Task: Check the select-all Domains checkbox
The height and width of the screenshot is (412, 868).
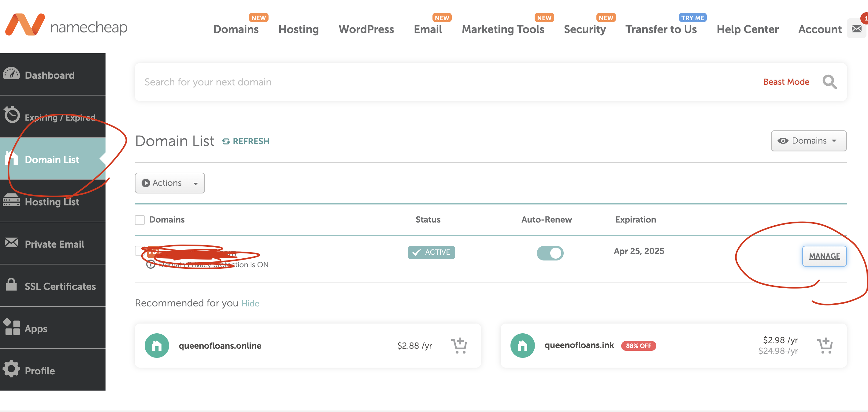Action: pos(140,220)
